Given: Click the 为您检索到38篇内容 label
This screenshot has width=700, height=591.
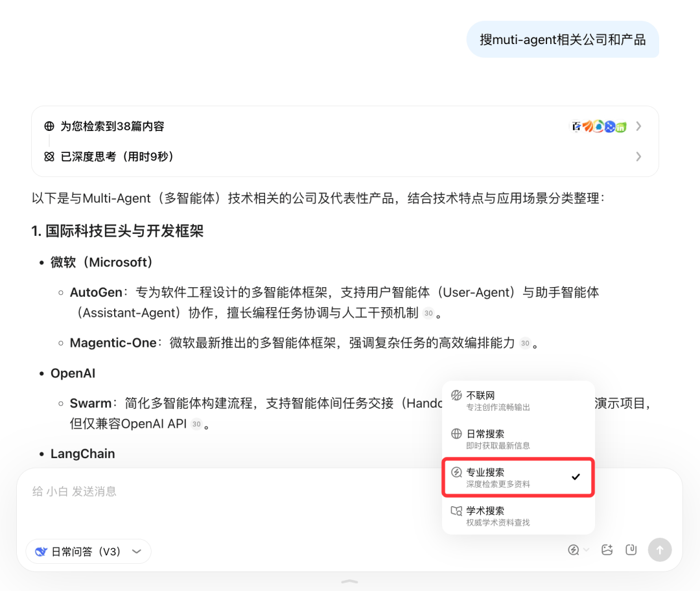Looking at the screenshot, I should coord(113,126).
